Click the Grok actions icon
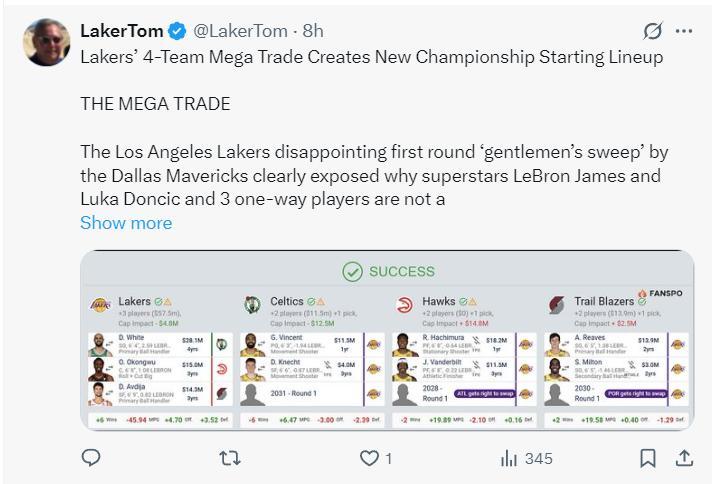 (653, 30)
